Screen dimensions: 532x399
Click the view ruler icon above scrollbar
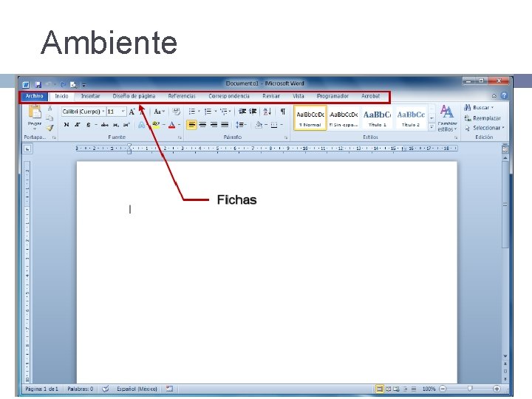505,149
